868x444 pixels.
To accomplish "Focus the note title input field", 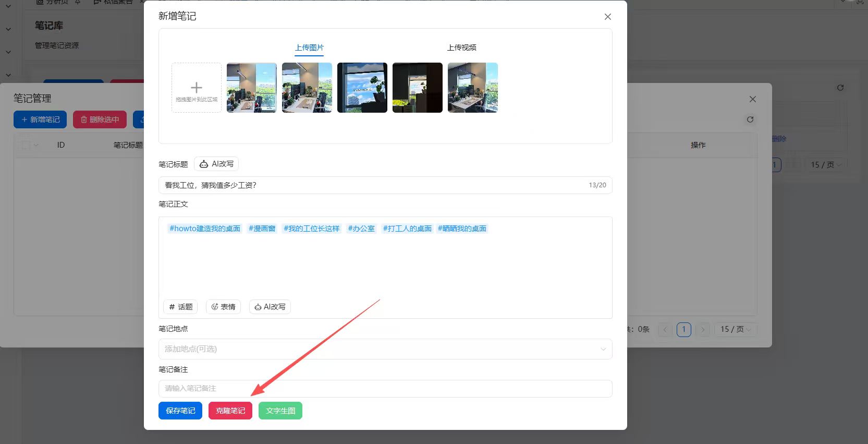I will point(385,185).
